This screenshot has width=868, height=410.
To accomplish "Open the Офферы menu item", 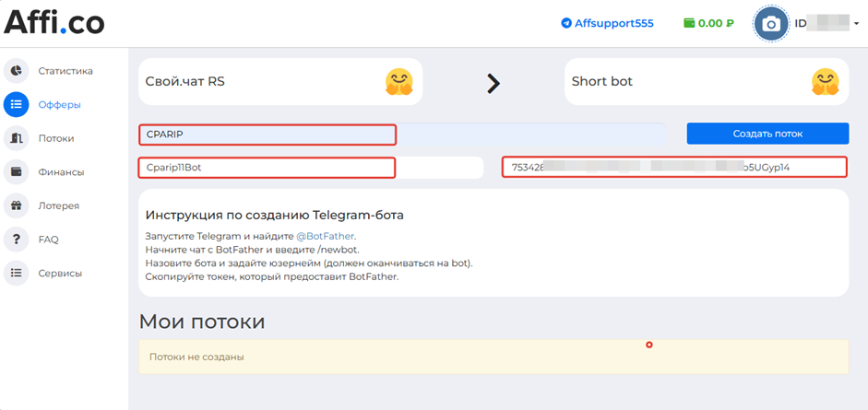I will [59, 105].
